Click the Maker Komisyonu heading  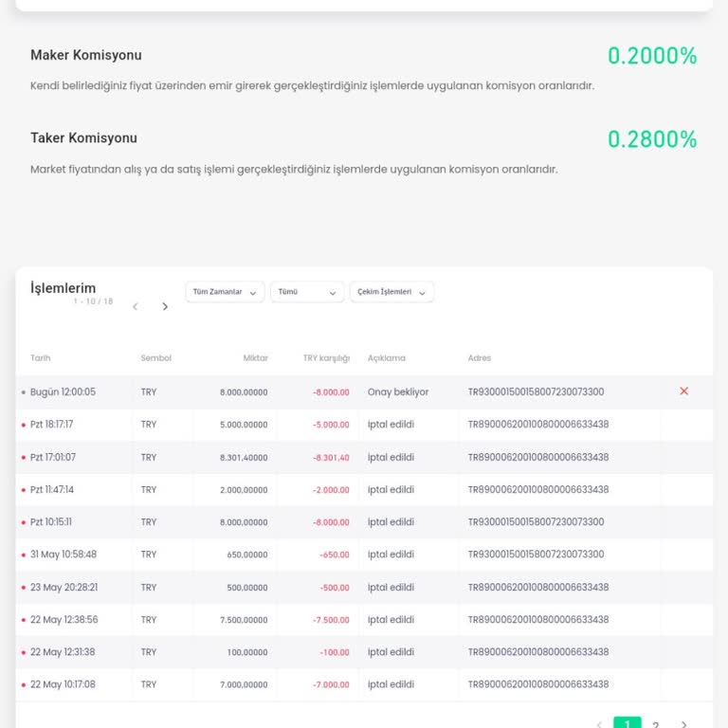tap(86, 55)
